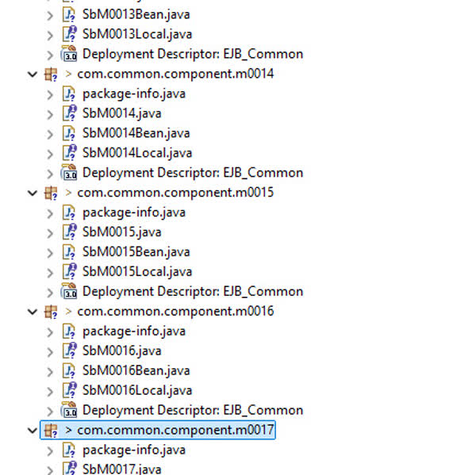Click the m0015 package icon
This screenshot has height=475, width=476.
click(51, 193)
